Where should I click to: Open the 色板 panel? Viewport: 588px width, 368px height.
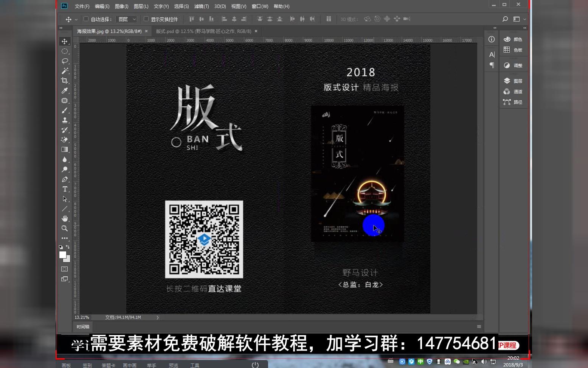click(513, 50)
